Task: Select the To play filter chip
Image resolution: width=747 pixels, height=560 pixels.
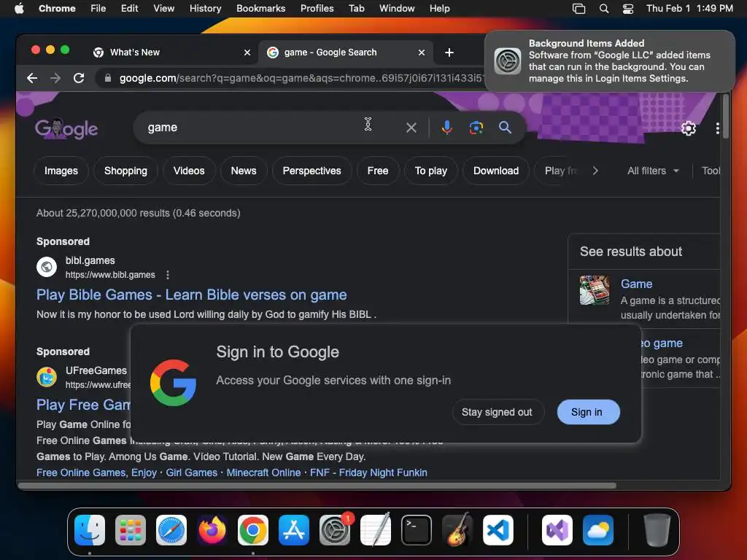Action: click(x=430, y=171)
